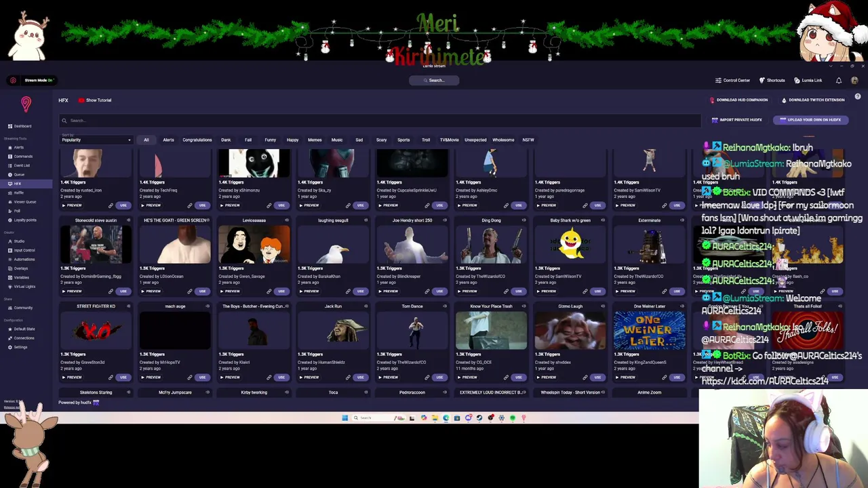Filter by Dank category
Screen dimensions: 868x488
(226, 140)
